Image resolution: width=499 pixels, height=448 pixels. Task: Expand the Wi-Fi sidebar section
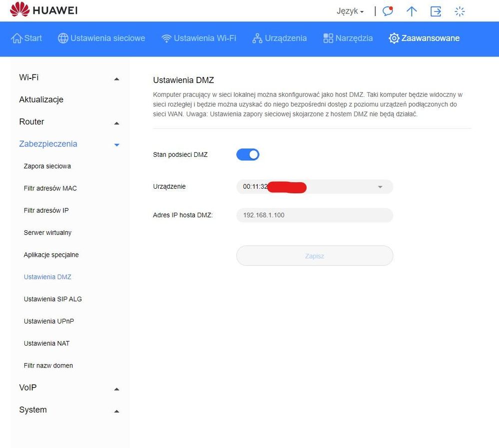pyautogui.click(x=116, y=78)
